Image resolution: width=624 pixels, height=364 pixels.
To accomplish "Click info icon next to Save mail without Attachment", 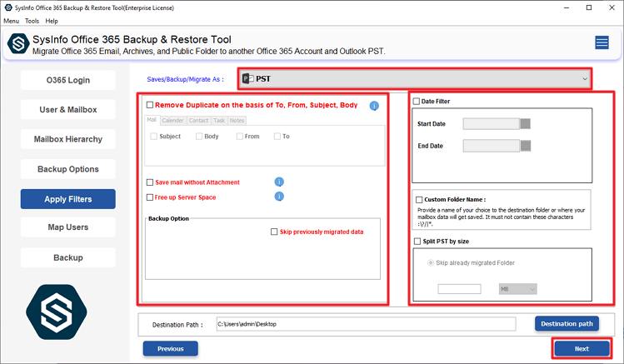I will pos(279,182).
